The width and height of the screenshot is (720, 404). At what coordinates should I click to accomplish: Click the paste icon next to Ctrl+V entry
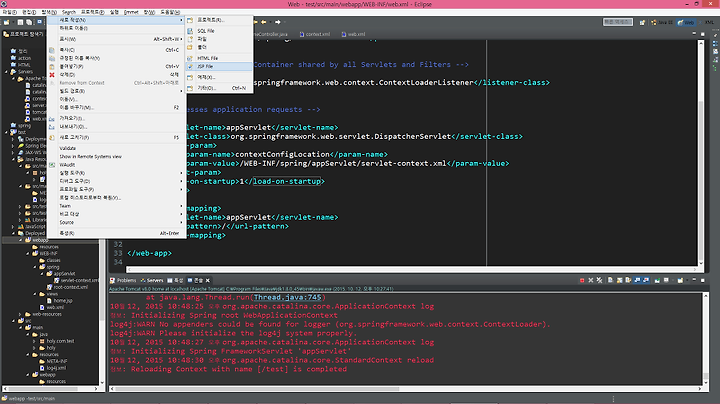tap(52, 67)
